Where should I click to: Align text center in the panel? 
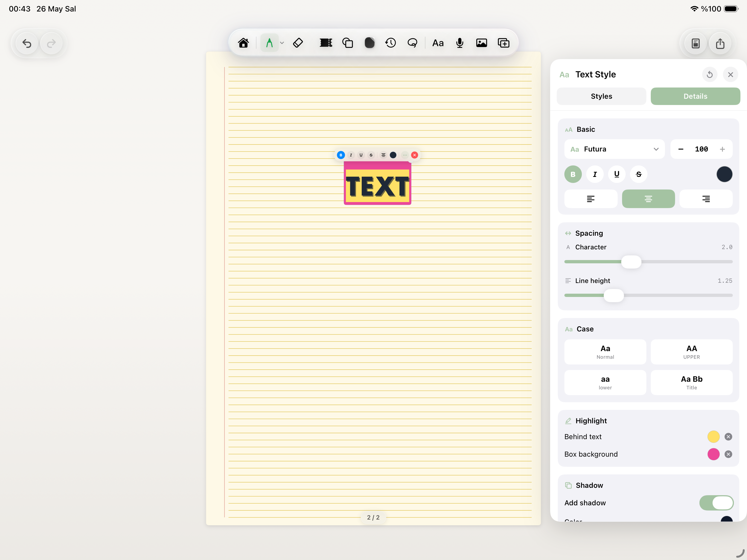648,199
